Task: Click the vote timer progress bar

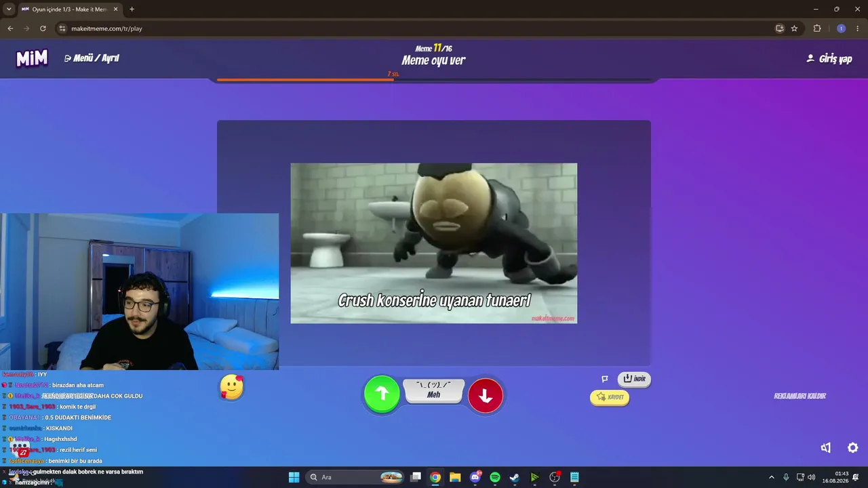Action: 434,80
